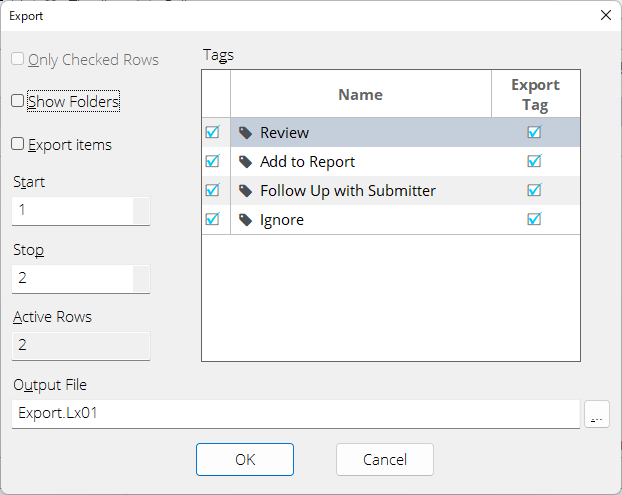
Task: Click the Stop field spinner control
Action: click(x=141, y=278)
